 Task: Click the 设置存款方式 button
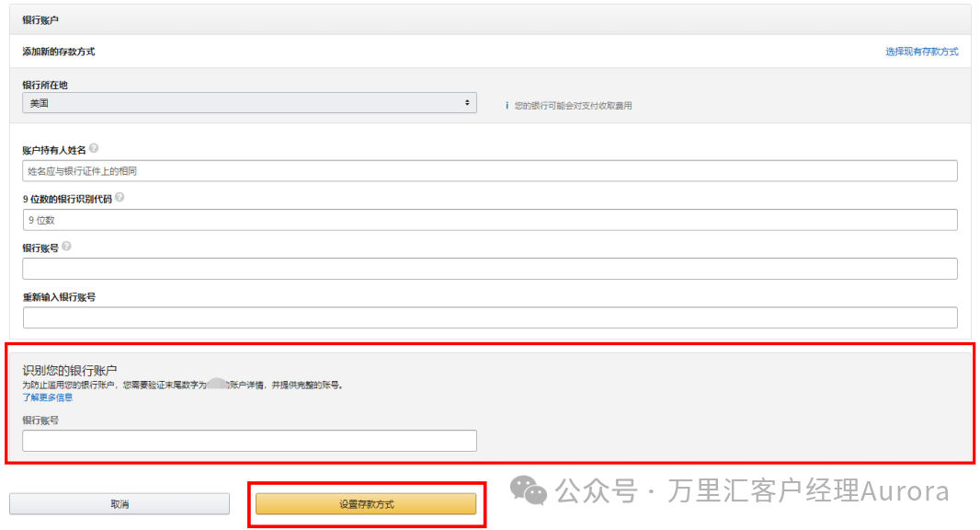366,504
